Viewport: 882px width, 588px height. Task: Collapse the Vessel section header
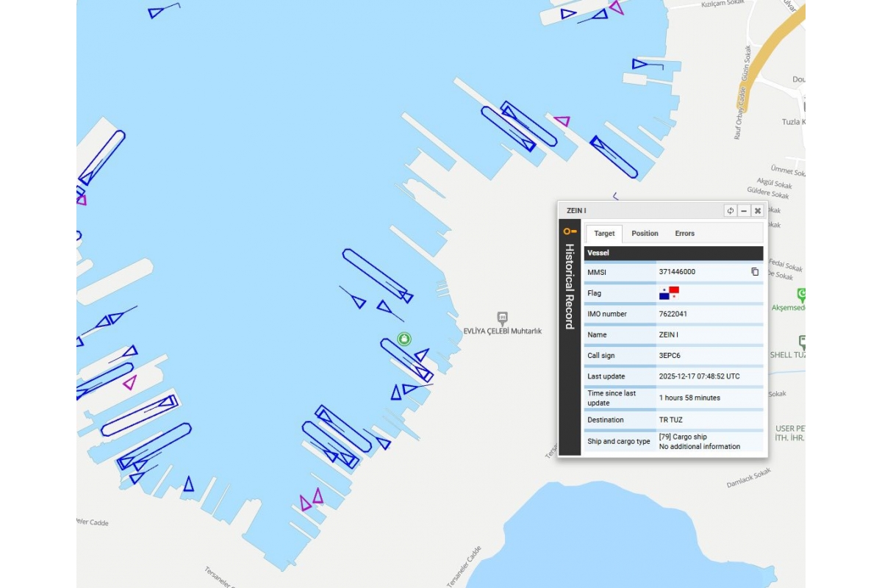point(673,253)
